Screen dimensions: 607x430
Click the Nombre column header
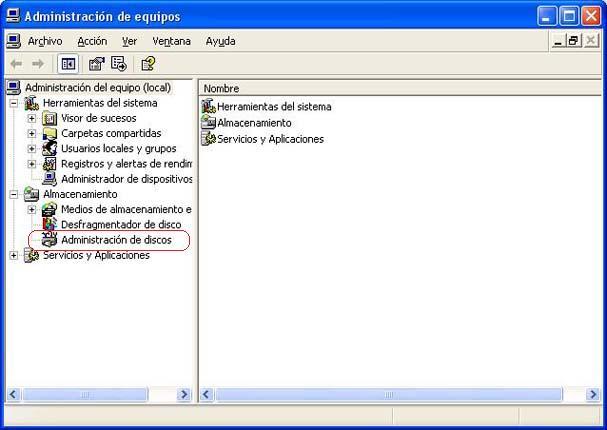[x=400, y=89]
